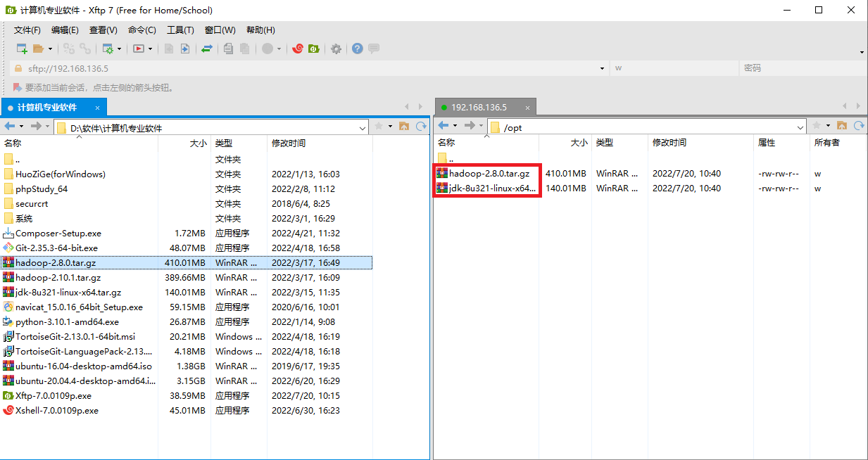Close the 192.168.136.5 tab
Image resolution: width=868 pixels, height=460 pixels.
click(x=527, y=108)
